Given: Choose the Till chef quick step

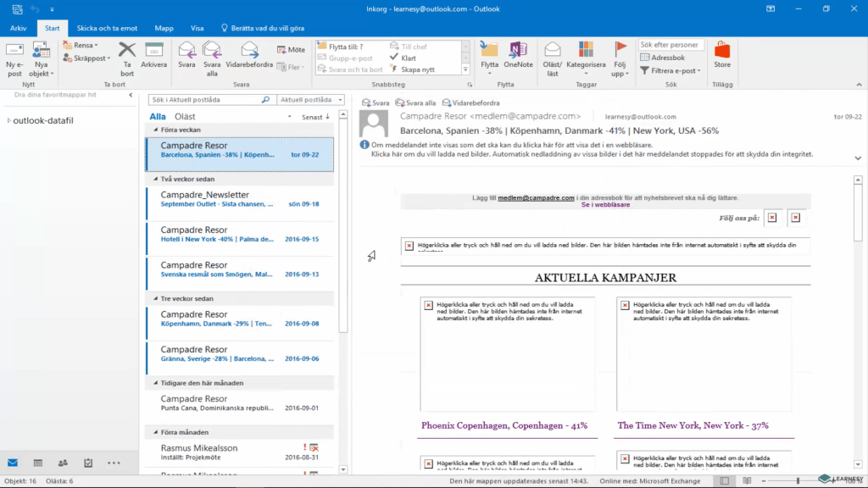Looking at the screenshot, I should point(409,47).
